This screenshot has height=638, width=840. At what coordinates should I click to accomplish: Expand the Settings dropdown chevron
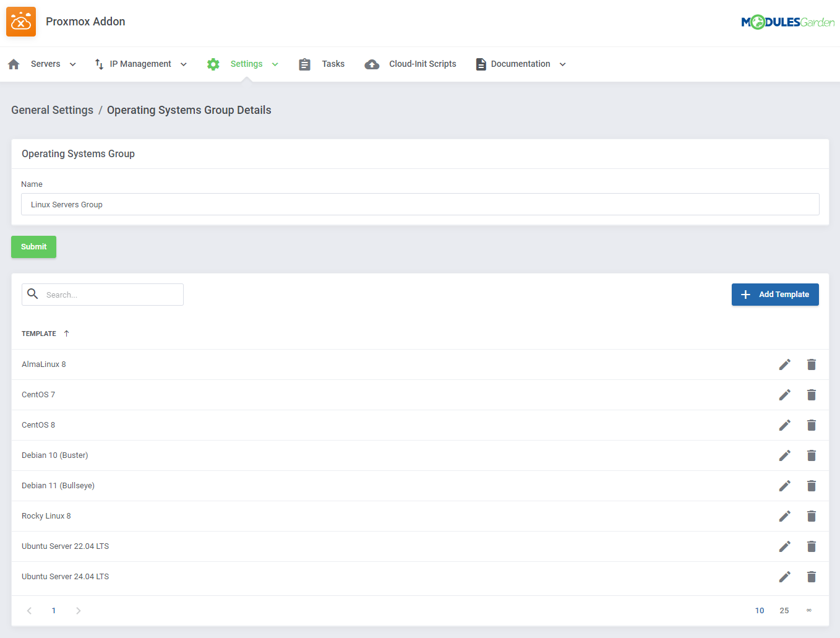click(x=275, y=64)
